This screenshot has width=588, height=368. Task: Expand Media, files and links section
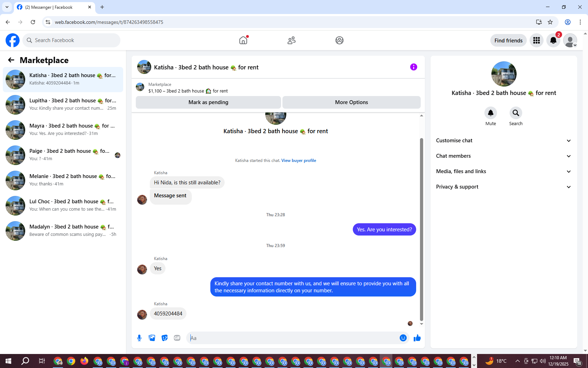tap(504, 171)
